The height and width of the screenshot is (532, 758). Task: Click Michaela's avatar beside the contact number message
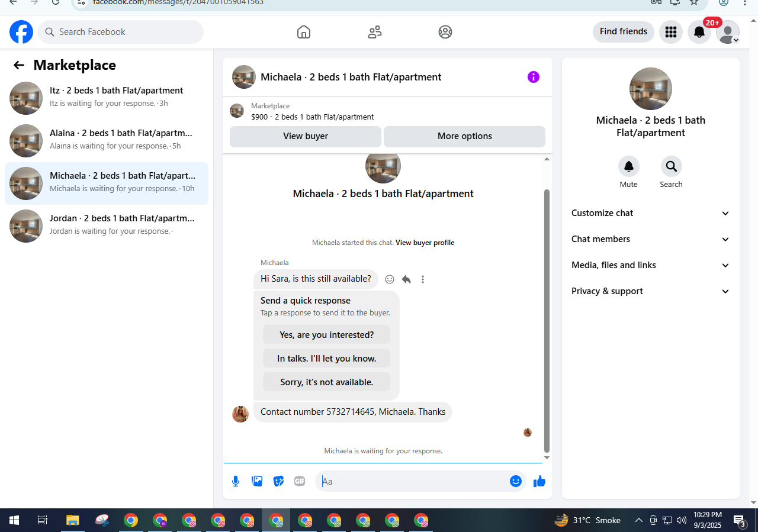pos(240,414)
